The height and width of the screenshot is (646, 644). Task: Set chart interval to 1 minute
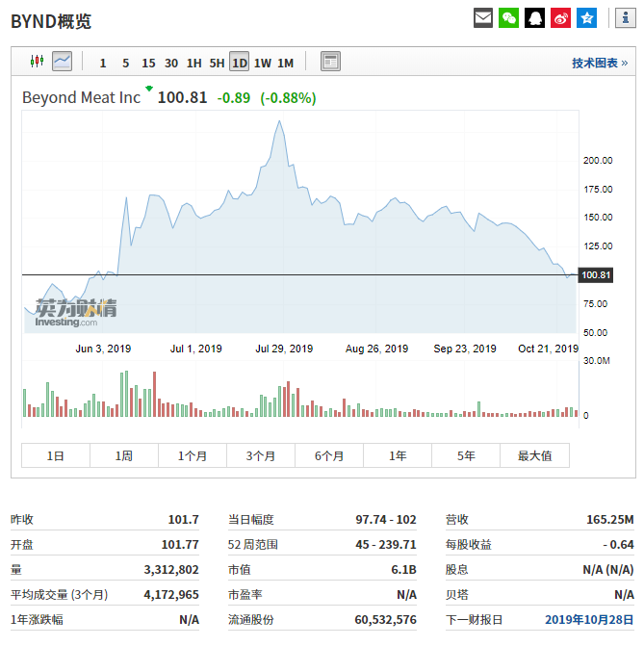coord(103,63)
